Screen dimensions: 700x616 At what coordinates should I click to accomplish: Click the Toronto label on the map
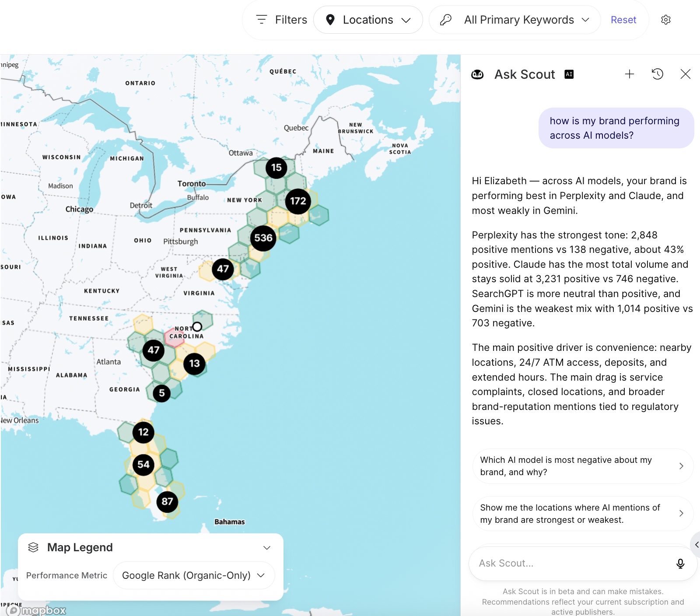pos(192,184)
